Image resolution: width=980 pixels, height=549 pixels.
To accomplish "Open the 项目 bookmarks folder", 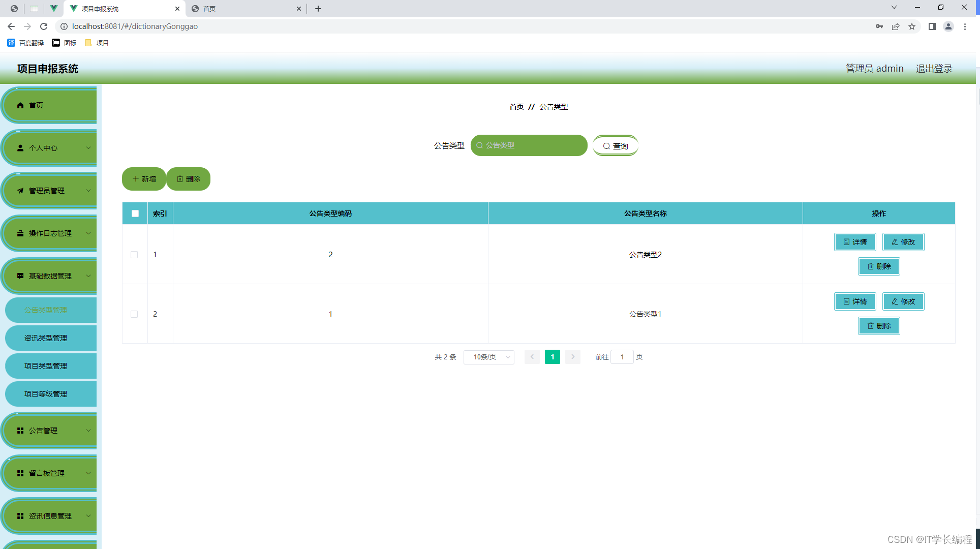I will [x=97, y=43].
